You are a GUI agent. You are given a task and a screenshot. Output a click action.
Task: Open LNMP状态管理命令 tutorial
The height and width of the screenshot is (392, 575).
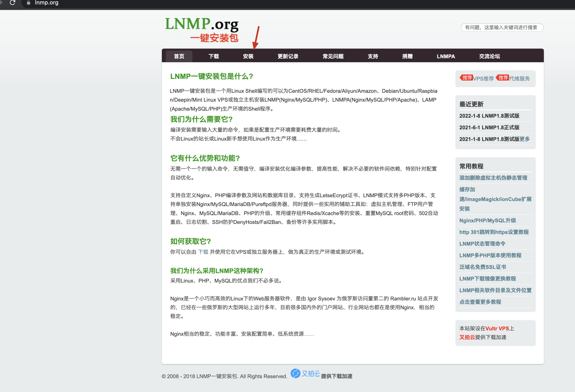coord(482,243)
